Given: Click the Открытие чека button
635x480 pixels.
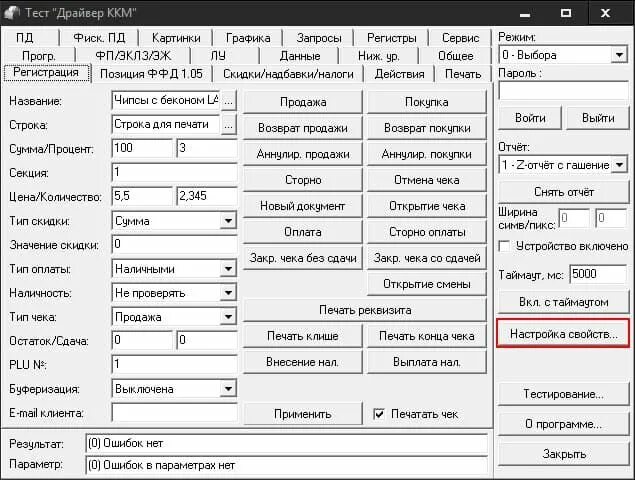Looking at the screenshot, I should (427, 206).
